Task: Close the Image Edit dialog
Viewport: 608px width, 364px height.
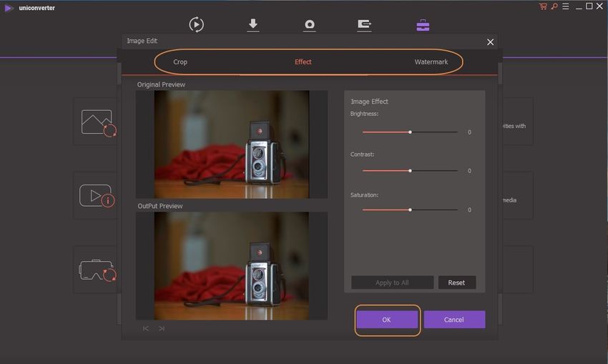Action: coord(490,42)
